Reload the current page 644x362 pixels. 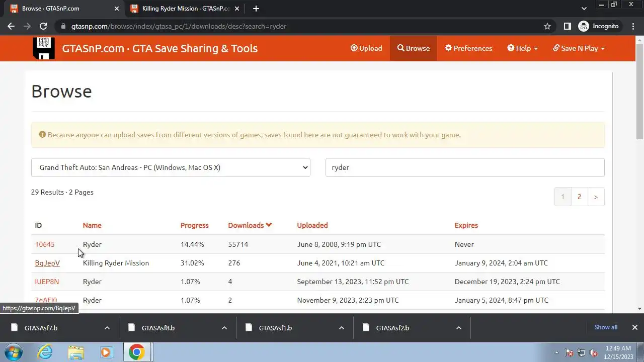[x=43, y=26]
